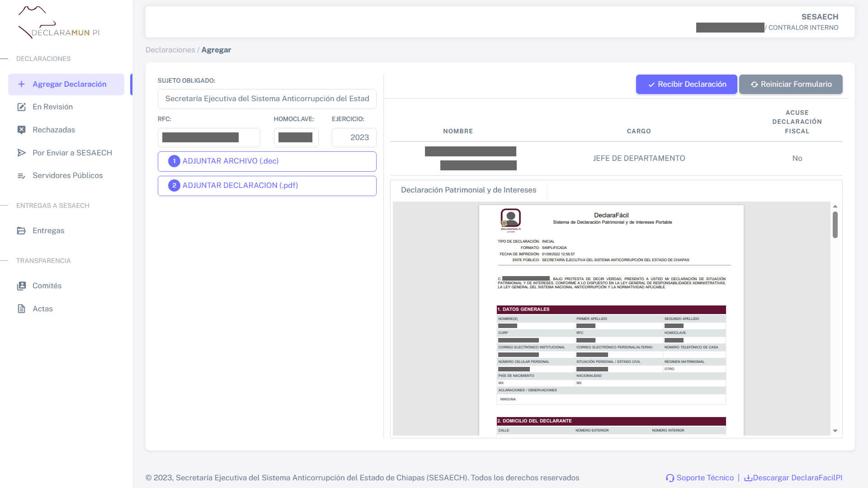
Task: Click ADJUNTAR DECLARACION (.pdf) button
Action: [x=267, y=186]
